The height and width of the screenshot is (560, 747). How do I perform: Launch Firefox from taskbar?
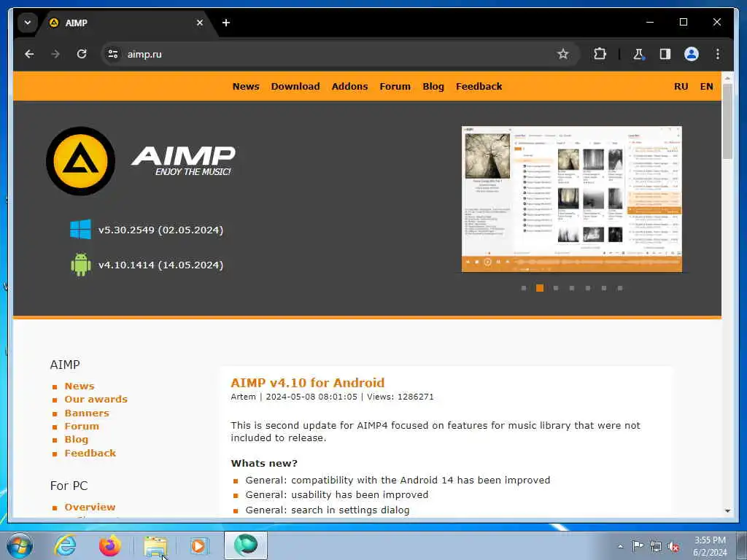pos(109,545)
